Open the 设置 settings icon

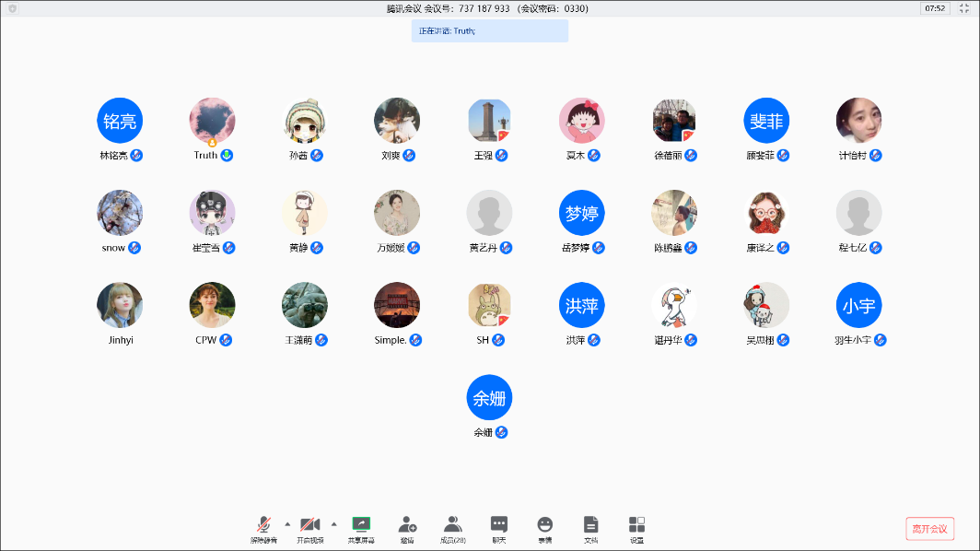636,529
